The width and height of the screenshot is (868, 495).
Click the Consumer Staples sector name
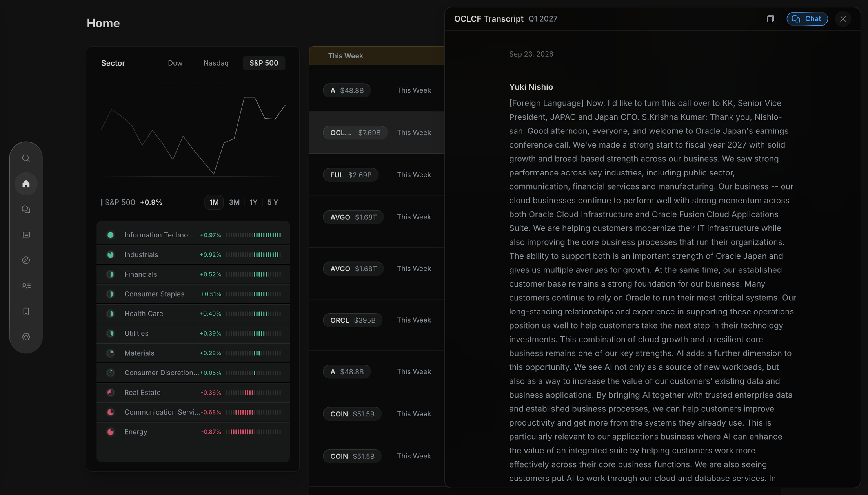(x=154, y=294)
